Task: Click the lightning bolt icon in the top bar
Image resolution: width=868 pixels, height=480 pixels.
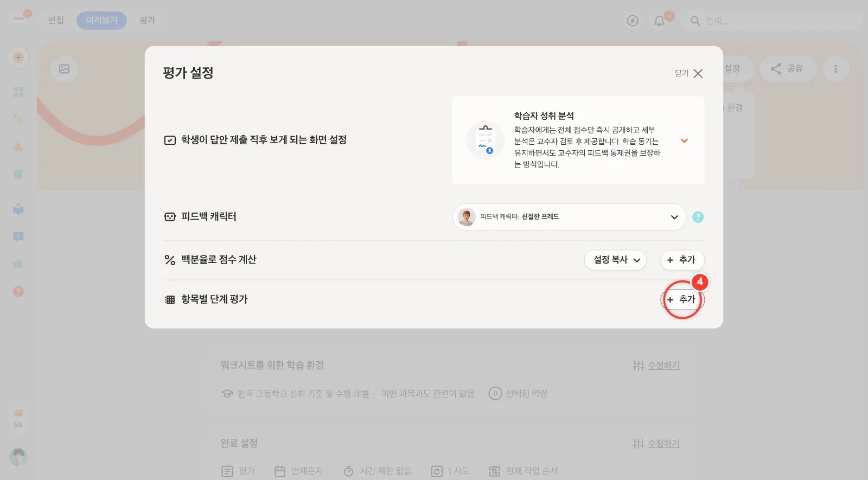Action: tap(633, 21)
